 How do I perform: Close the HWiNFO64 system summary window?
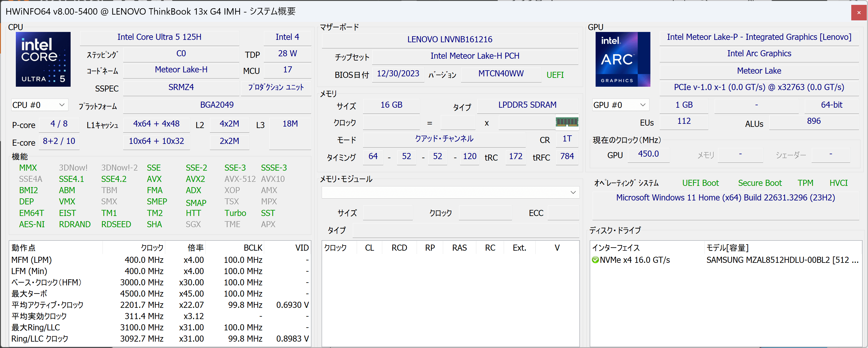point(859,12)
